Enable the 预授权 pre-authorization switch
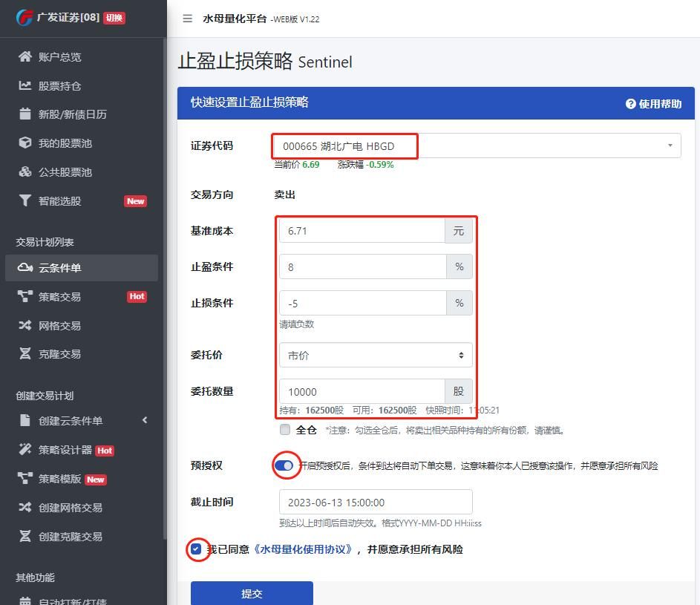 pyautogui.click(x=286, y=465)
